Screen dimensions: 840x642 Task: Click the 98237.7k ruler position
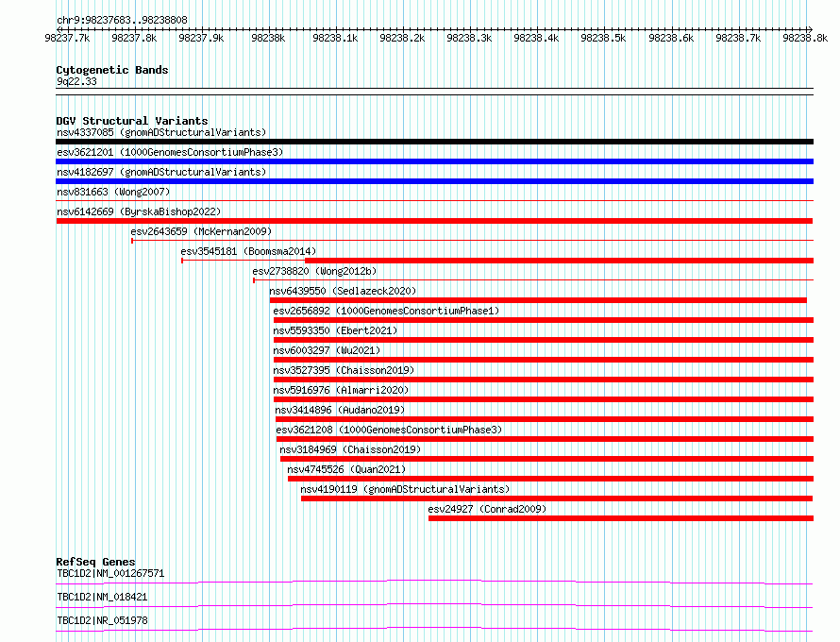point(67,38)
